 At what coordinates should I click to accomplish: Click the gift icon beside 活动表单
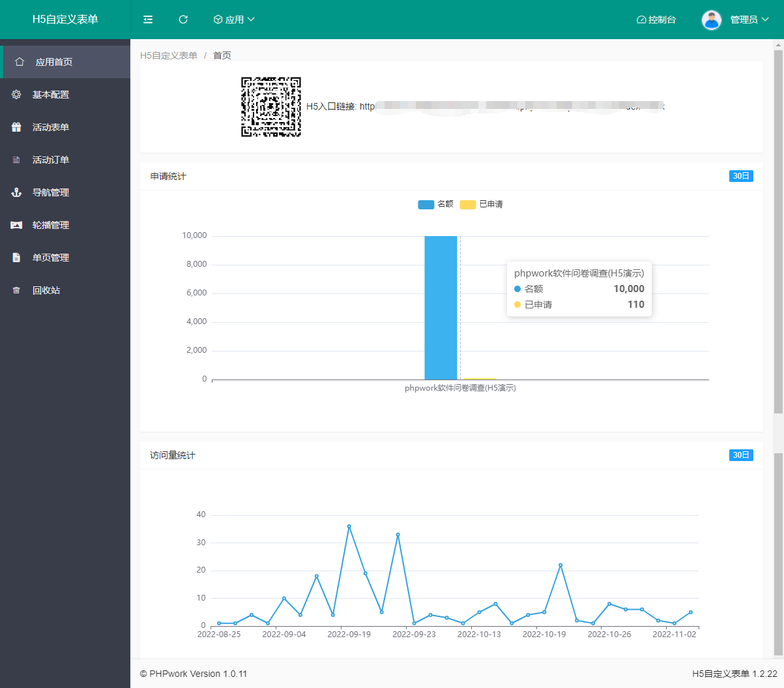point(16,127)
